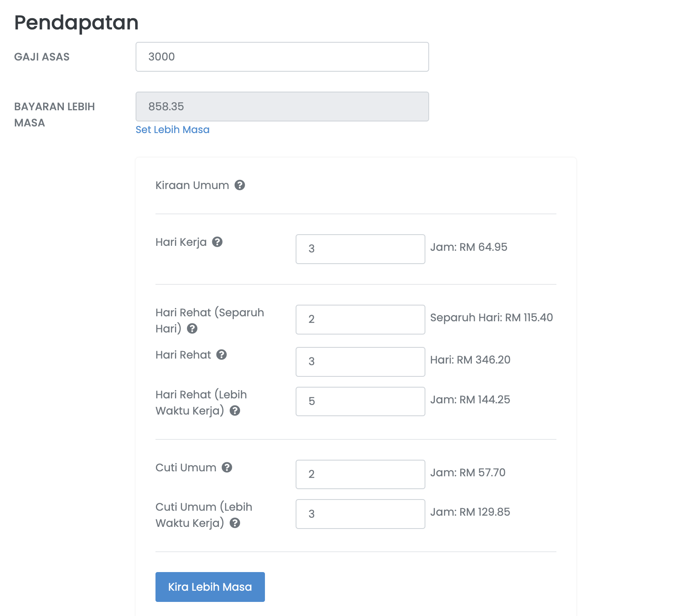675x616 pixels.
Task: Open help for Cuti Umum (Lebih Waktu Kerja)
Action: click(235, 523)
